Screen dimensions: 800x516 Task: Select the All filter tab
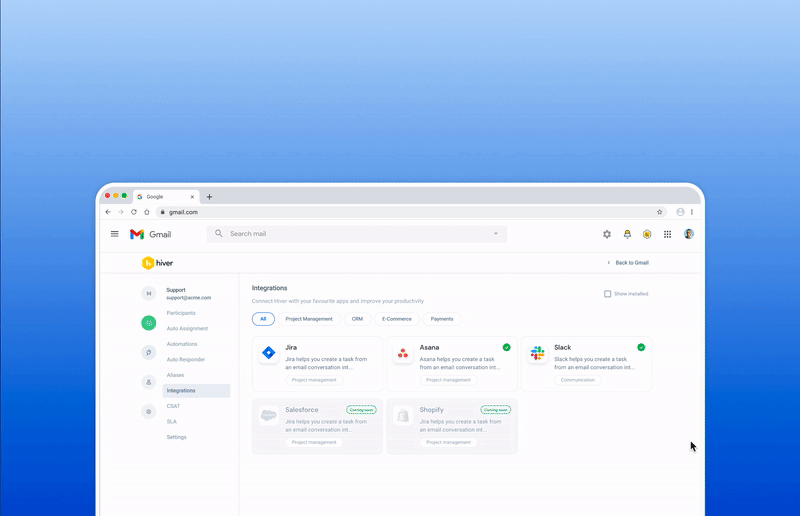coord(263,319)
